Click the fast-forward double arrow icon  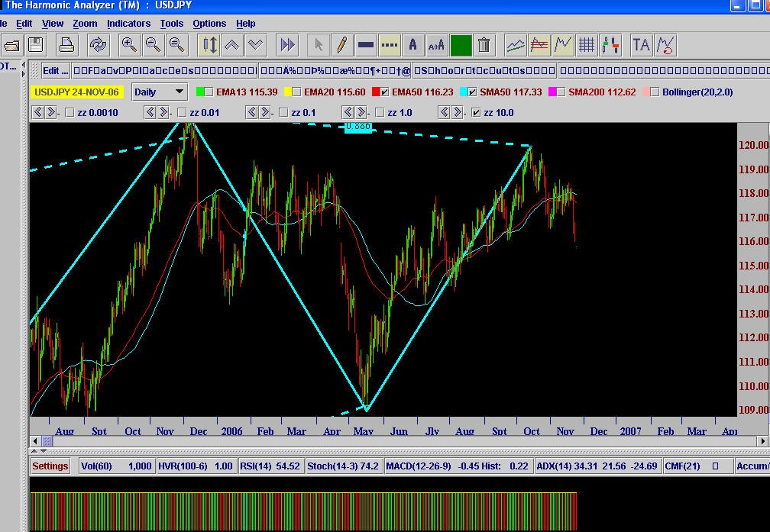[288, 46]
